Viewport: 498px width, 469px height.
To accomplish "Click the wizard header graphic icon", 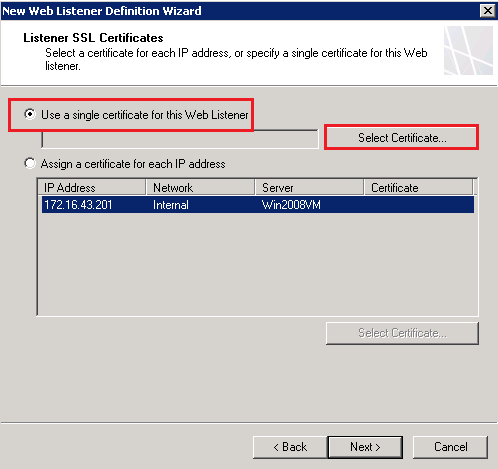I will [x=468, y=51].
